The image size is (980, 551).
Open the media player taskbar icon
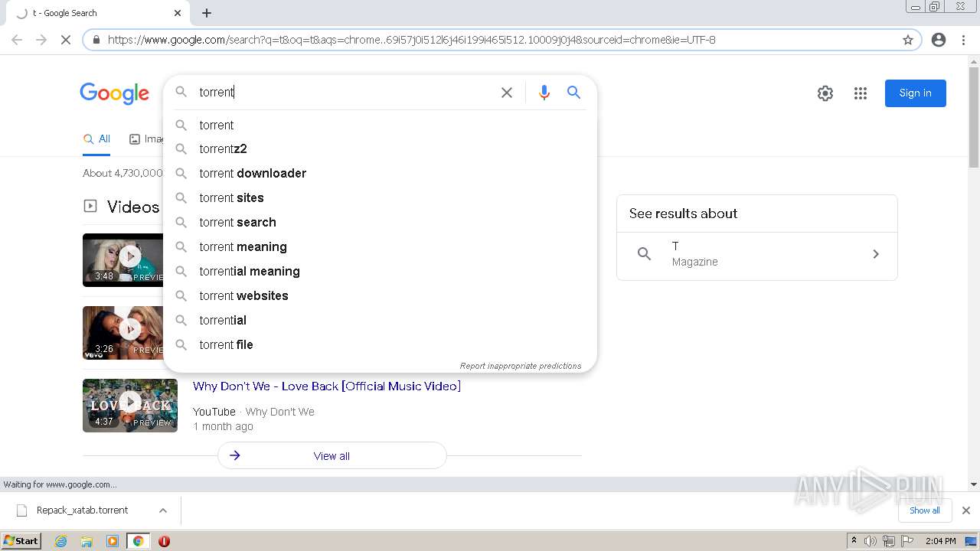pyautogui.click(x=113, y=541)
